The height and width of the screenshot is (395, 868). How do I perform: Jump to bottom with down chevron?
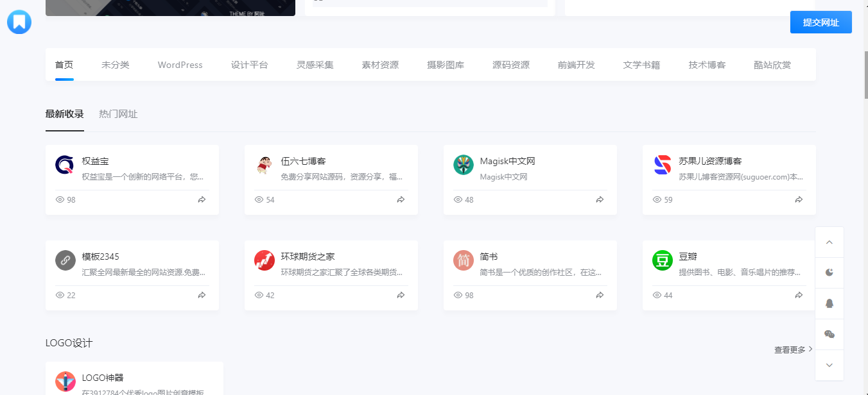click(829, 365)
